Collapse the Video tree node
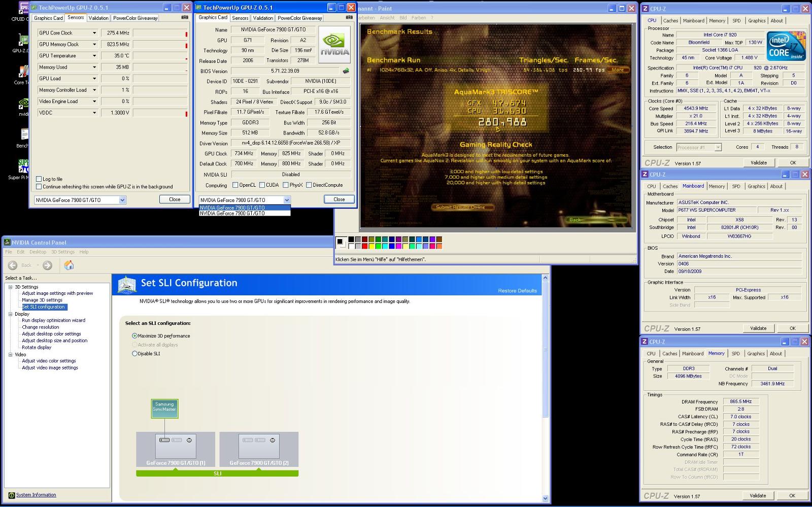 point(10,354)
